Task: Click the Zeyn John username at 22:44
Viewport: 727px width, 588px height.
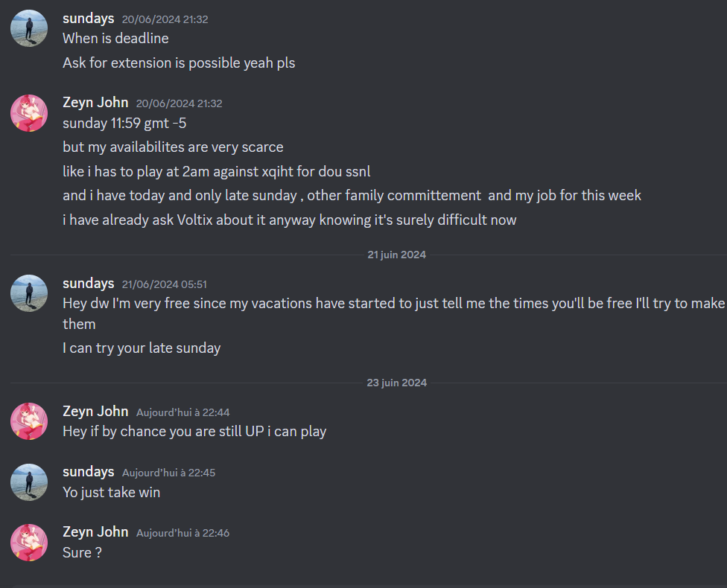Action: click(95, 412)
